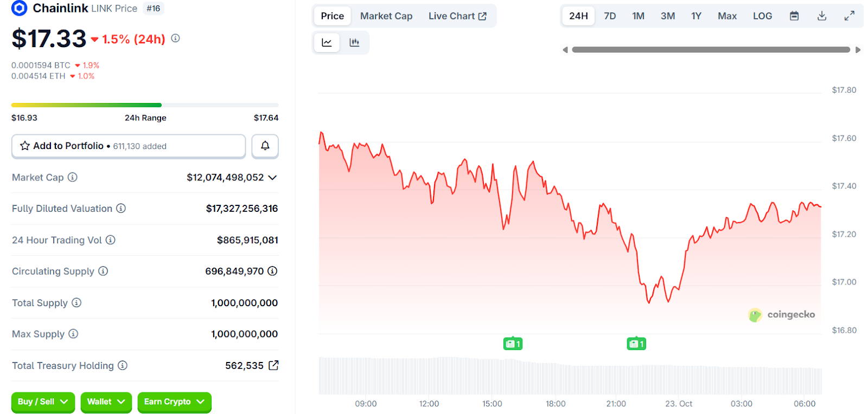Download the chart data
The height and width of the screenshot is (414, 868).
pyautogui.click(x=821, y=16)
